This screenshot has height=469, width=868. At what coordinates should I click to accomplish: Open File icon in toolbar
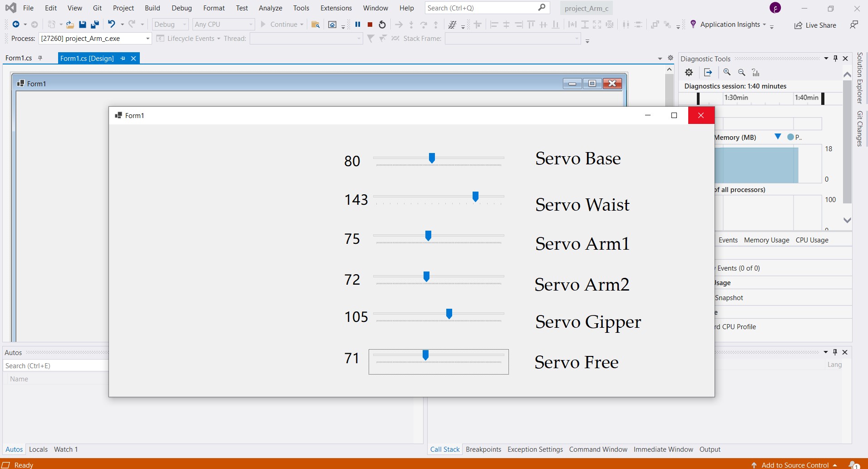point(69,25)
